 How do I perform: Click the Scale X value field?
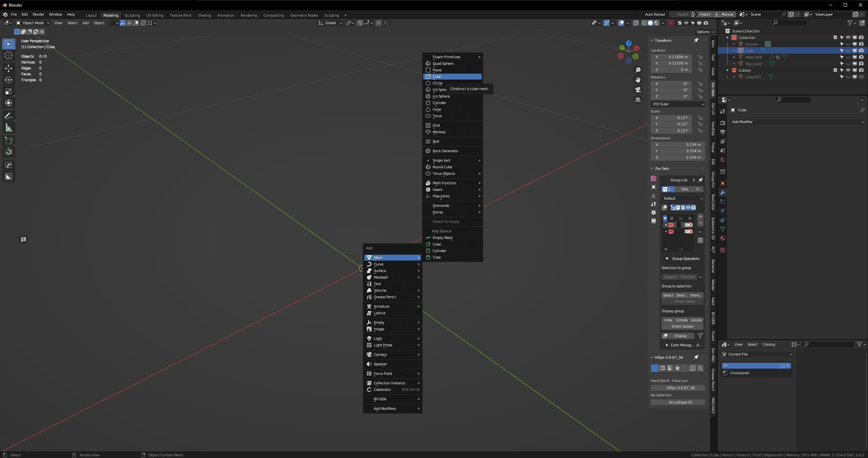coord(671,118)
